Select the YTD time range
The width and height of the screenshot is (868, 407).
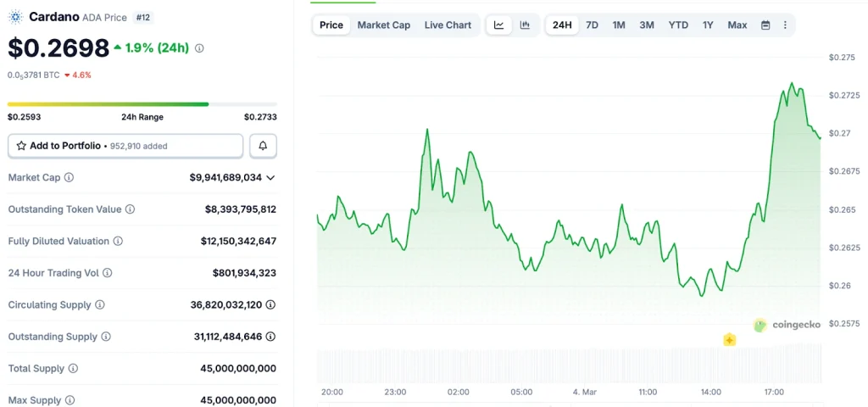tap(678, 25)
